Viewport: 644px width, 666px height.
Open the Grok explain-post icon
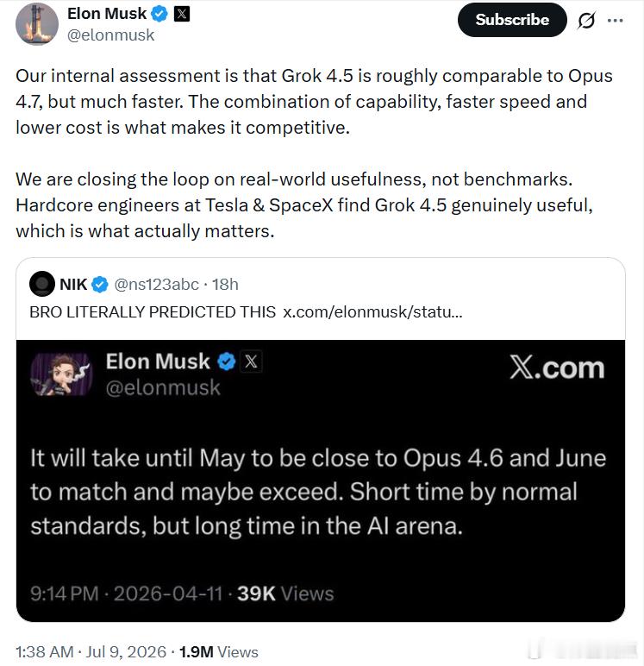tap(586, 20)
